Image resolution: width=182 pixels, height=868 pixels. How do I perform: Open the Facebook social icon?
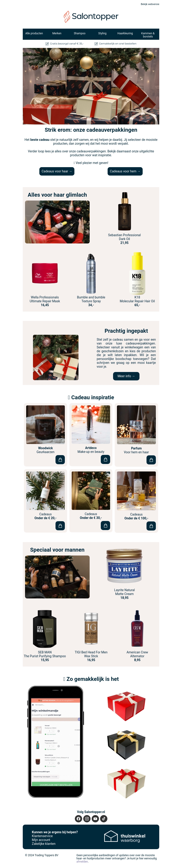point(78,818)
